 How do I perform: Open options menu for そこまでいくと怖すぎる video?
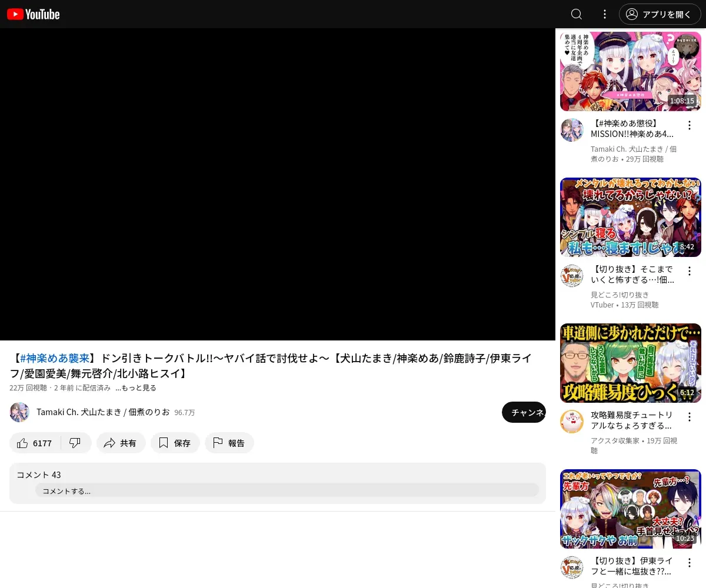[x=690, y=271]
